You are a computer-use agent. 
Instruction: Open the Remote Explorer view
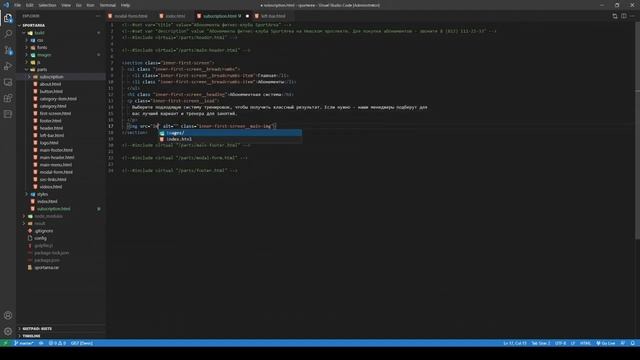tap(8, 82)
